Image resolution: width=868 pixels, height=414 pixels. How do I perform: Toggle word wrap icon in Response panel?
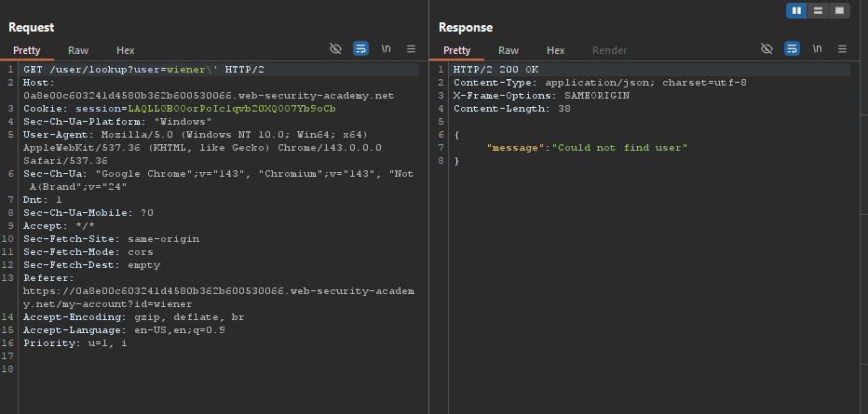(x=793, y=48)
